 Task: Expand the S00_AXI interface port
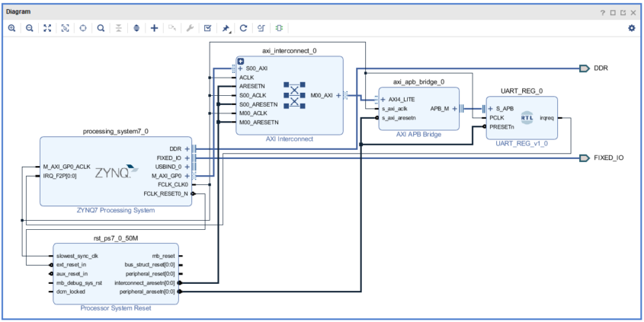pos(241,69)
